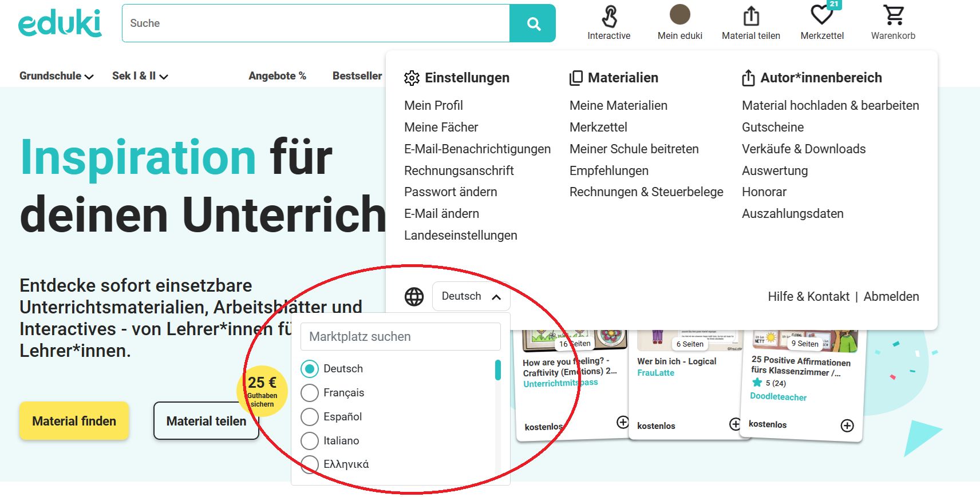Open Wer bin ich - Logical title
Screen dimensions: 980x497
point(677,361)
